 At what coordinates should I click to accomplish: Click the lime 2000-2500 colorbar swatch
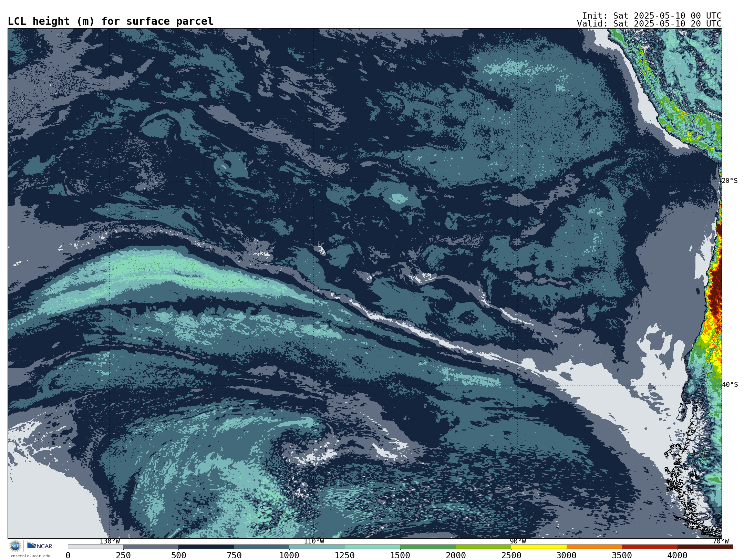click(484, 547)
